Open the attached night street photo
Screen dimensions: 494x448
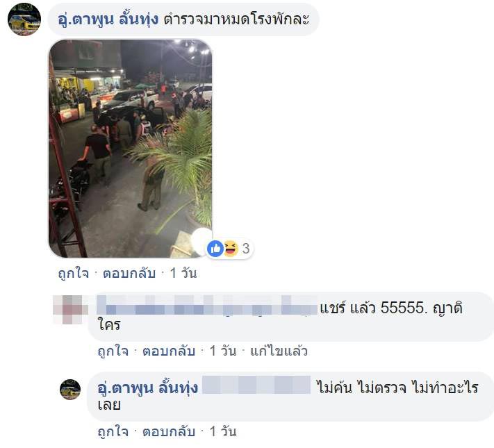pyautogui.click(x=130, y=149)
